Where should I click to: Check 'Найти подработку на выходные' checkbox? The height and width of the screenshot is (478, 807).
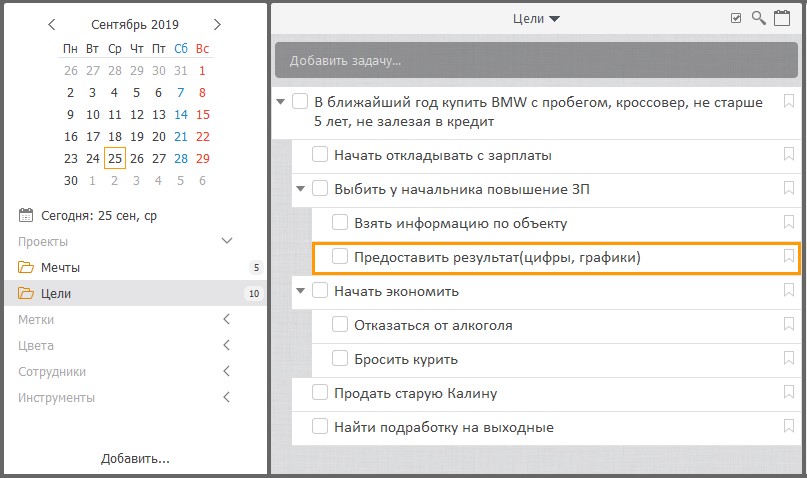pos(320,426)
